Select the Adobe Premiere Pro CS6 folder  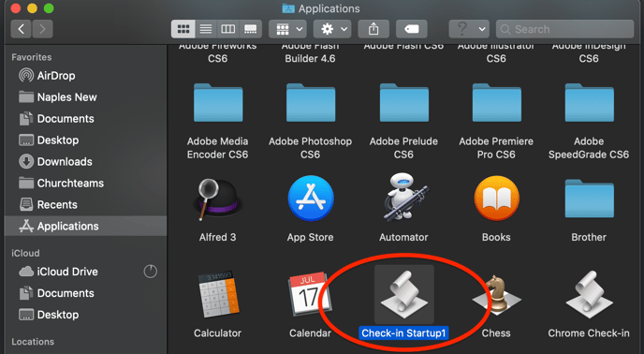tap(496, 103)
